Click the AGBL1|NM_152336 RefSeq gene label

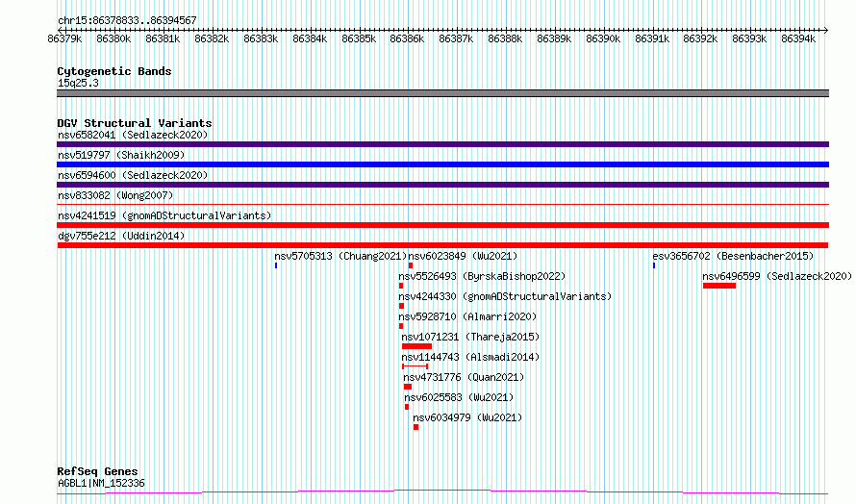(101, 483)
